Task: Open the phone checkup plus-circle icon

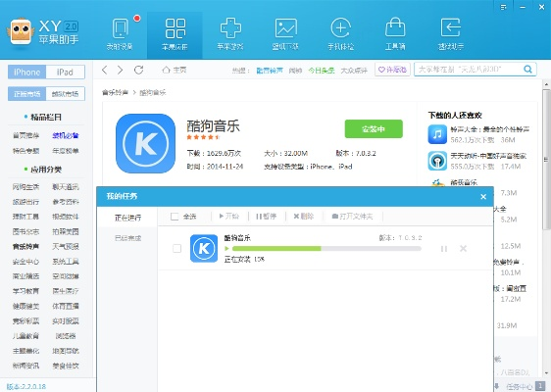Action: [340, 27]
